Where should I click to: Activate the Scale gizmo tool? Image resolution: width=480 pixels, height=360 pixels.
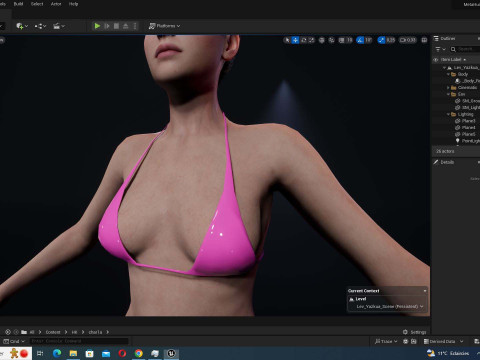312,40
